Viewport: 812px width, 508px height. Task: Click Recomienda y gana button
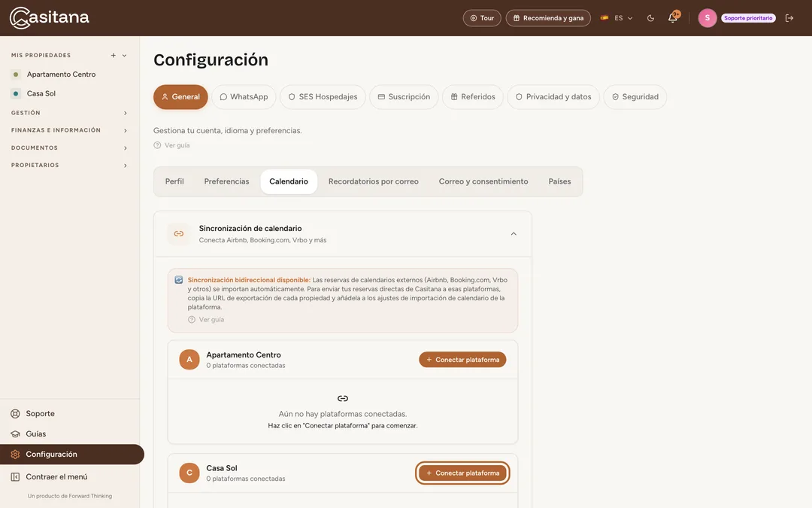[548, 18]
